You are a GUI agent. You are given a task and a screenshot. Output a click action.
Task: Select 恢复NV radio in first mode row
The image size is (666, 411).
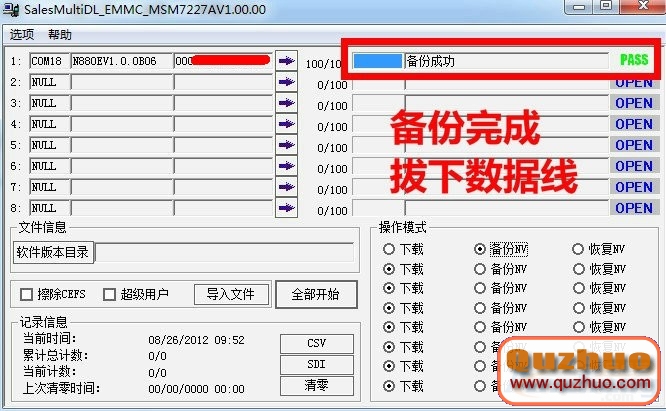pos(578,249)
